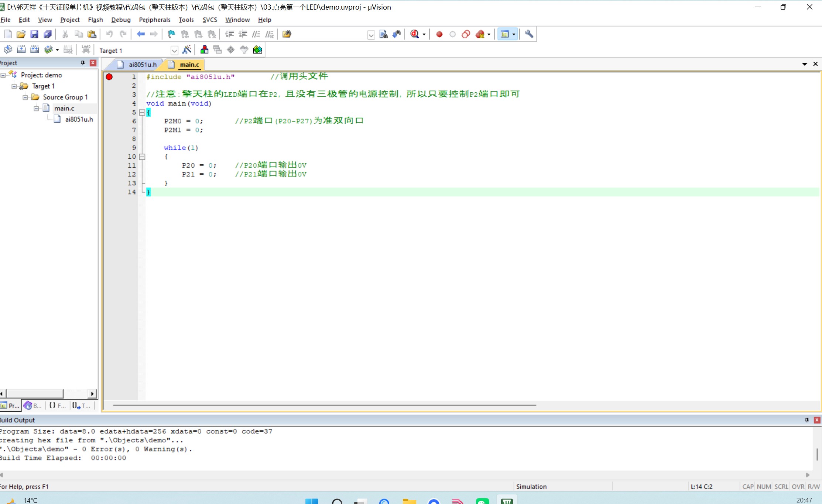Close the Build Output panel
Screen dimensions: 822x504
click(817, 420)
